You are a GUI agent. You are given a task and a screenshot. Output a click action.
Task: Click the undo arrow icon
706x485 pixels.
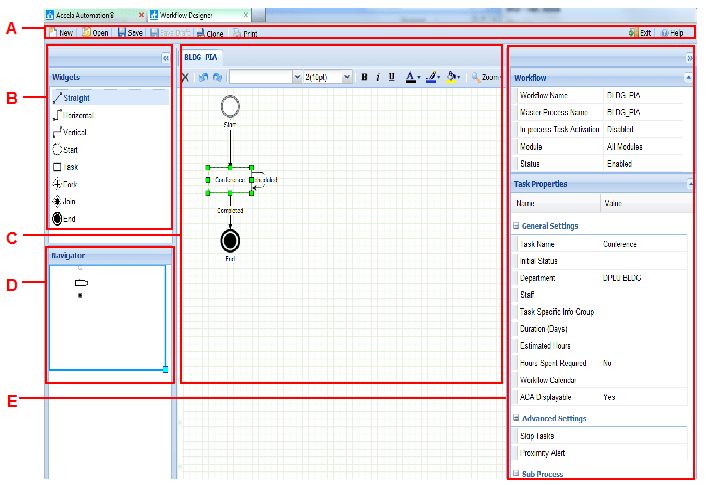[x=203, y=77]
